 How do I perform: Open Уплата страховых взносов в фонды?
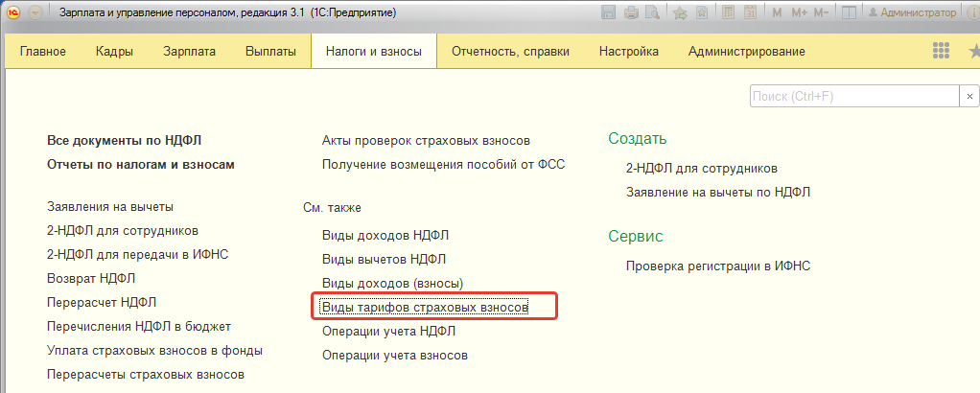point(154,351)
